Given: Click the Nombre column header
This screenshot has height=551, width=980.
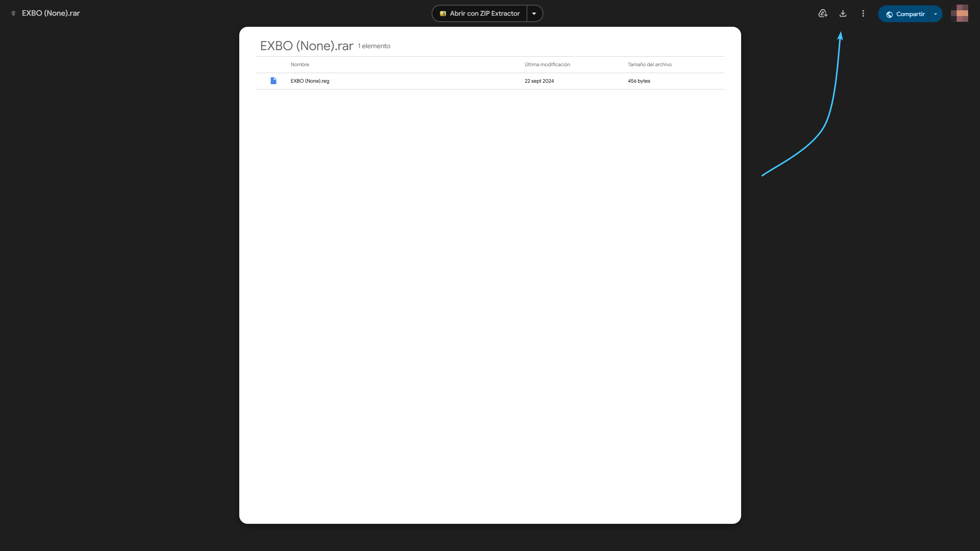Looking at the screenshot, I should 300,65.
